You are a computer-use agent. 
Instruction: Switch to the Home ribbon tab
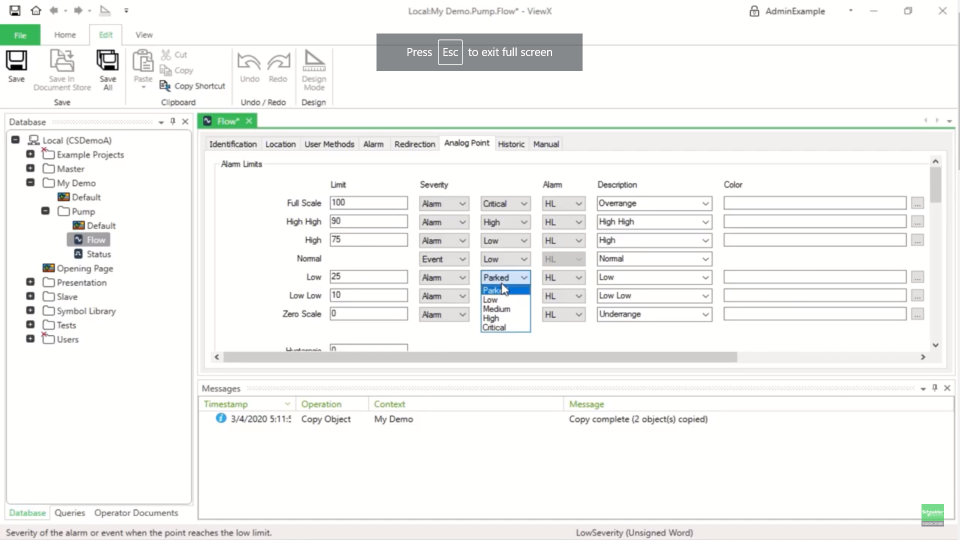click(x=65, y=35)
